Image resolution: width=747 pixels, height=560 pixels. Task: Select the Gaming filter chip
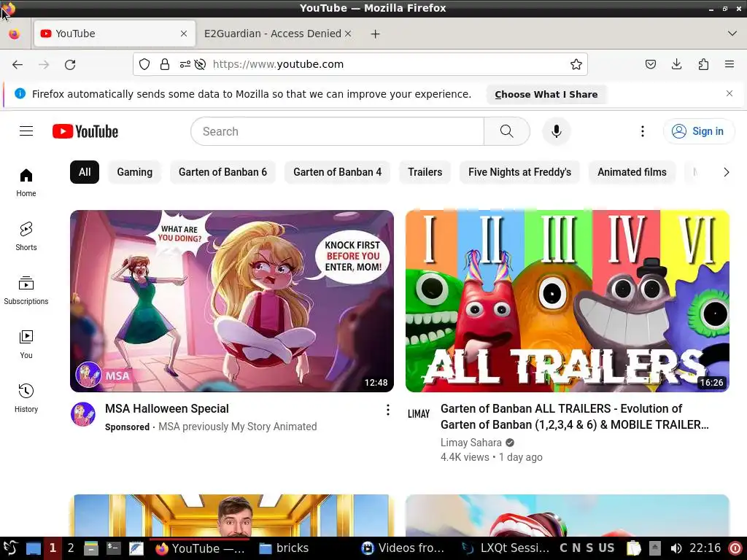pyautogui.click(x=135, y=172)
